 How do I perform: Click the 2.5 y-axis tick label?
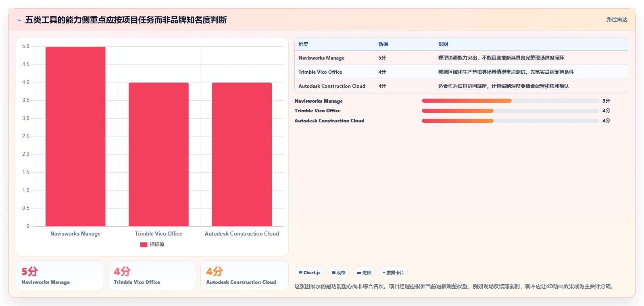coord(26,136)
